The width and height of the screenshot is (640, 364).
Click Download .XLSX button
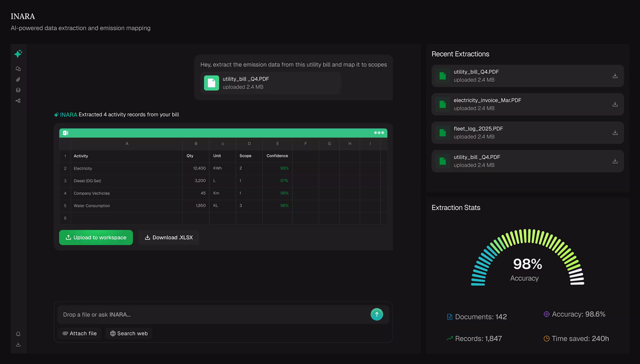pos(169,237)
